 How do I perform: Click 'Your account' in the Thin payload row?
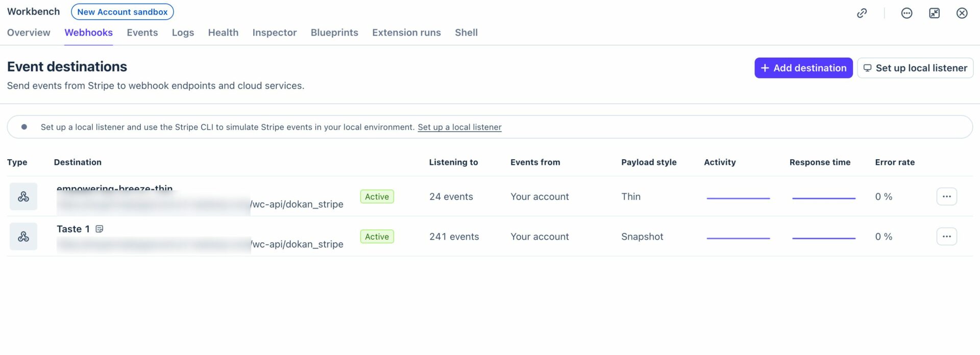pos(540,196)
